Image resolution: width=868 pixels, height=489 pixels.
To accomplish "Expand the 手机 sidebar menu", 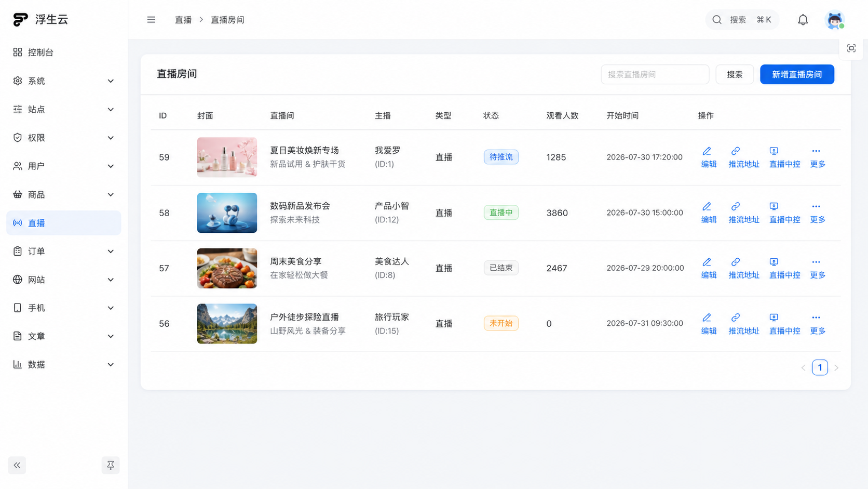I will point(63,308).
